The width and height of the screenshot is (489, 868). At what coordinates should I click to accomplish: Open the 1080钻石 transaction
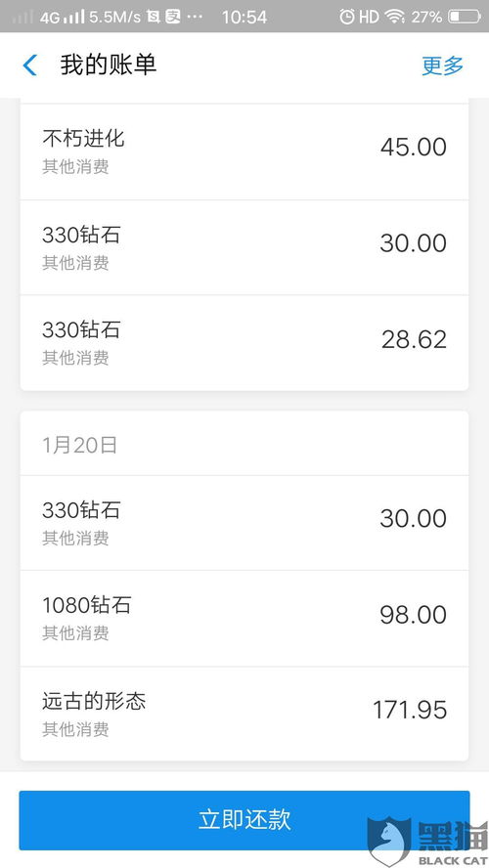pyautogui.click(x=244, y=619)
